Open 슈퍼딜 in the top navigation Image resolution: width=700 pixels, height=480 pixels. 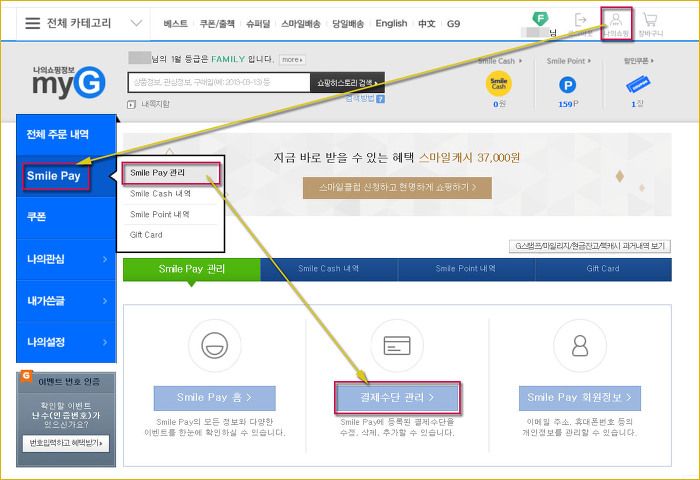pyautogui.click(x=258, y=24)
